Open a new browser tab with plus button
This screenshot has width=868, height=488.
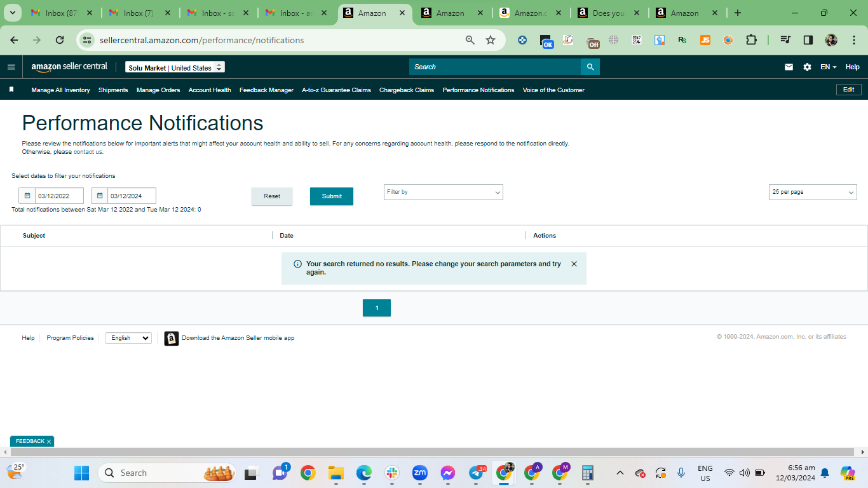(737, 13)
